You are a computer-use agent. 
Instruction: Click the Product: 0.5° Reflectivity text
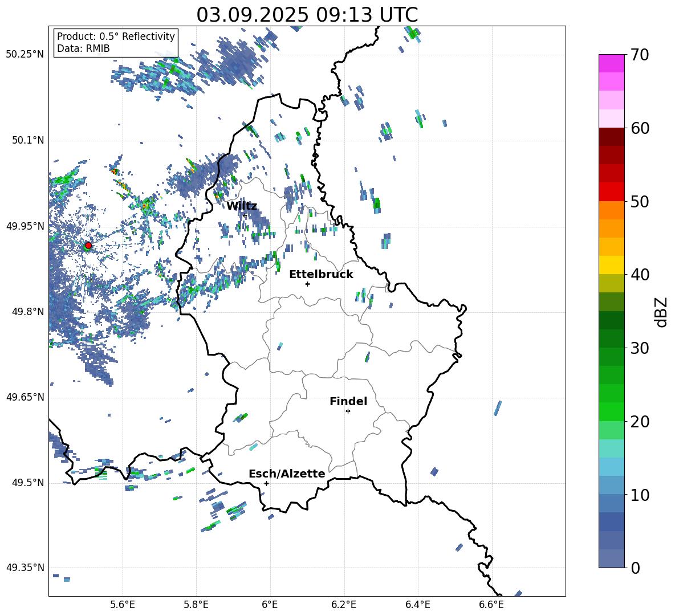[116, 36]
